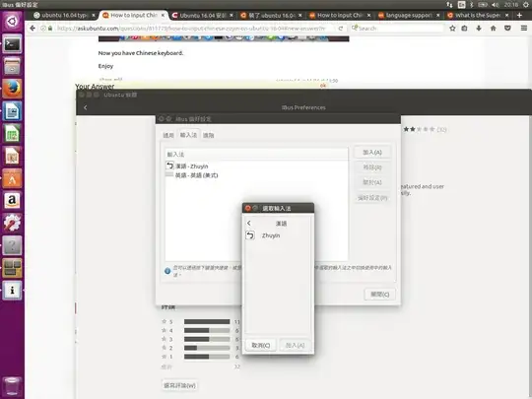Select Zhuyin in the chooser dialog list

278,235
